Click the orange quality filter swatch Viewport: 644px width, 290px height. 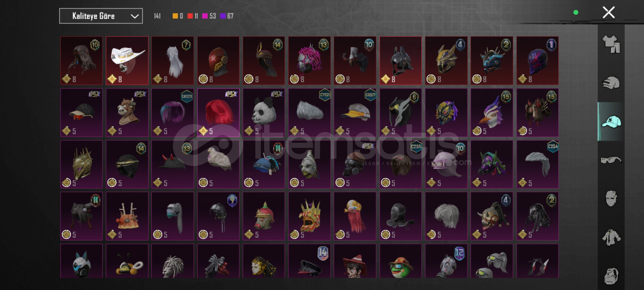[175, 16]
